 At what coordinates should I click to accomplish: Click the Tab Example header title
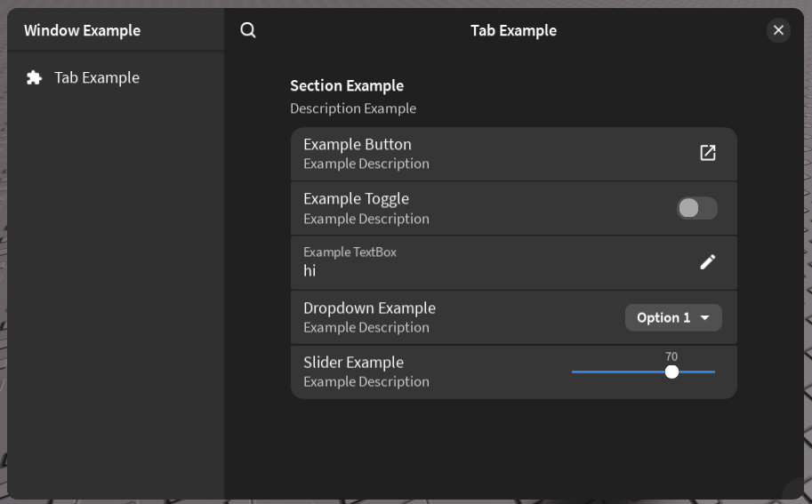[513, 30]
